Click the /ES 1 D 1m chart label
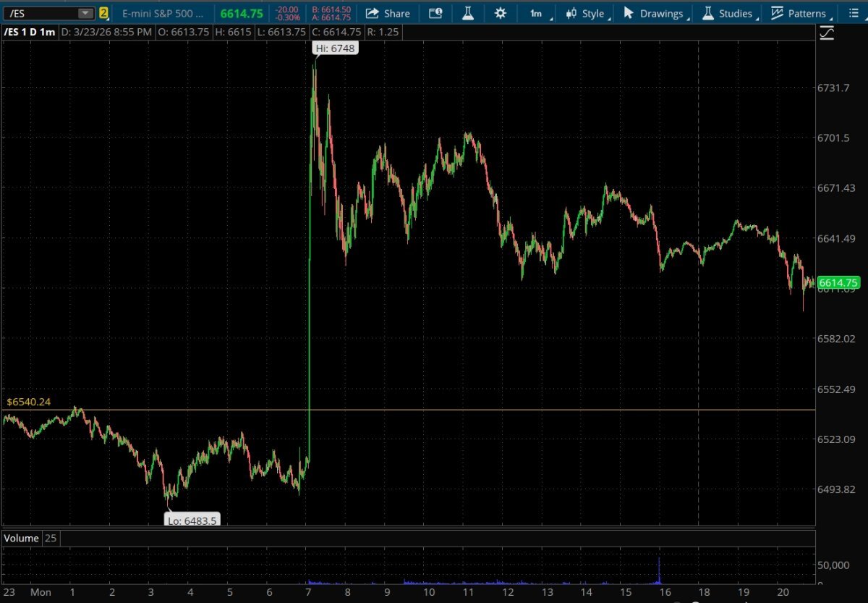868x603 pixels. [x=29, y=32]
